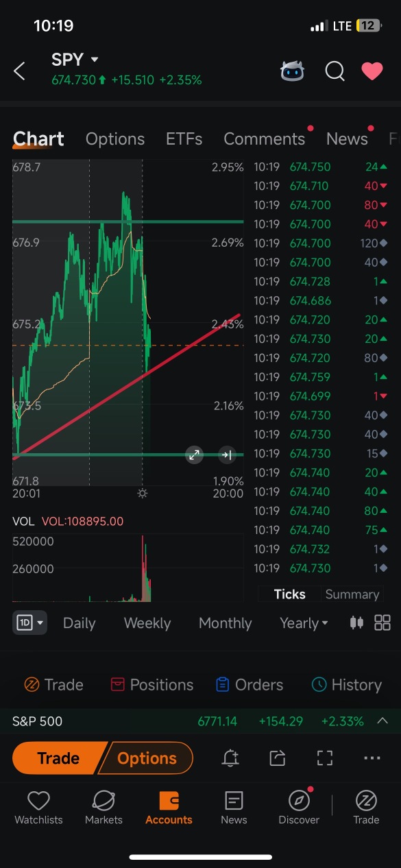Open more options three dots
The image size is (401, 868).
pyautogui.click(x=372, y=758)
